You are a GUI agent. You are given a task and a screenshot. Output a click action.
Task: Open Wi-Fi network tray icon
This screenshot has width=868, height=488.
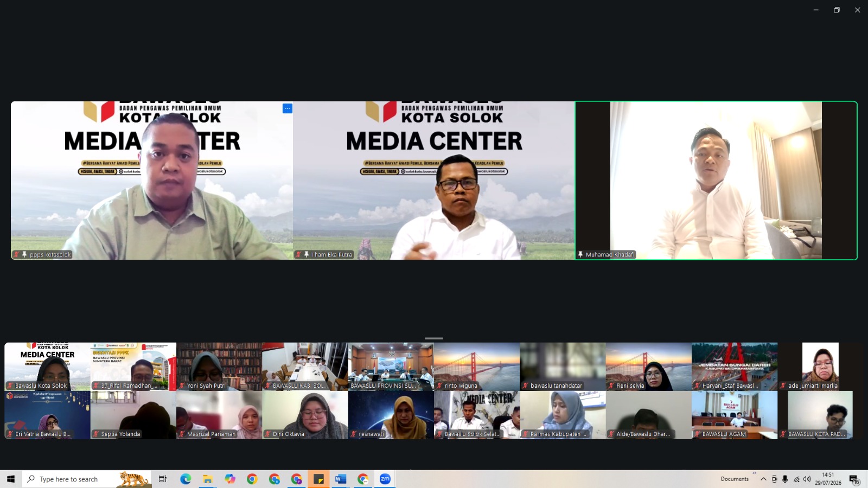796,479
